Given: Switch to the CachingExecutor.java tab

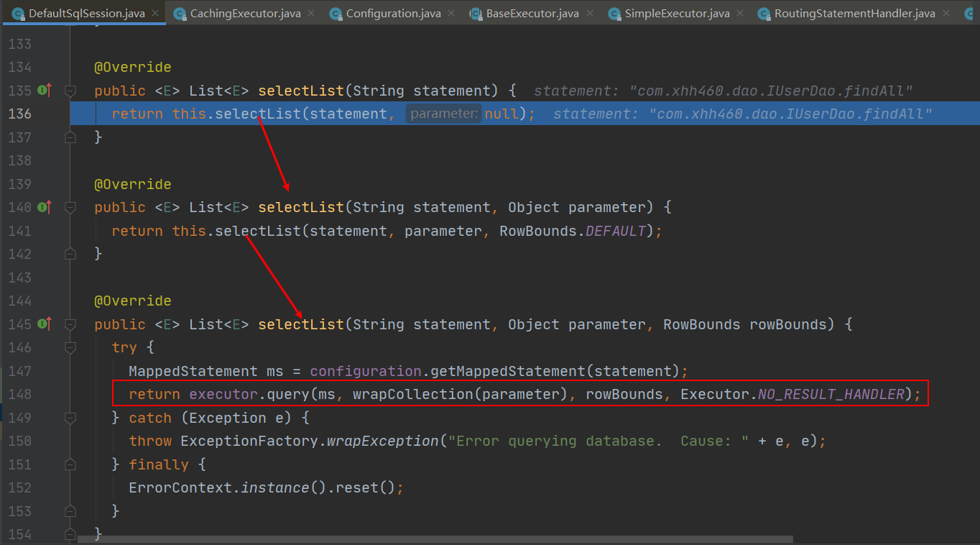Looking at the screenshot, I should tap(245, 14).
